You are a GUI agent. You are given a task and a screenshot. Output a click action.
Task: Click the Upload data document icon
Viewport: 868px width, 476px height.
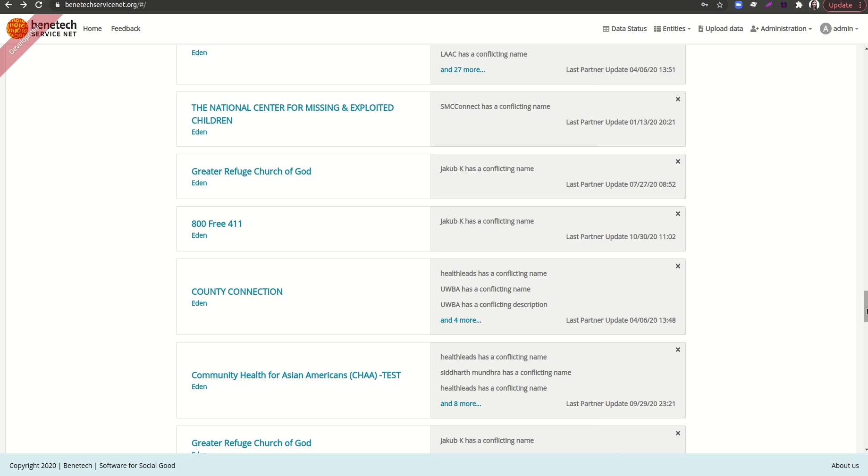701,29
